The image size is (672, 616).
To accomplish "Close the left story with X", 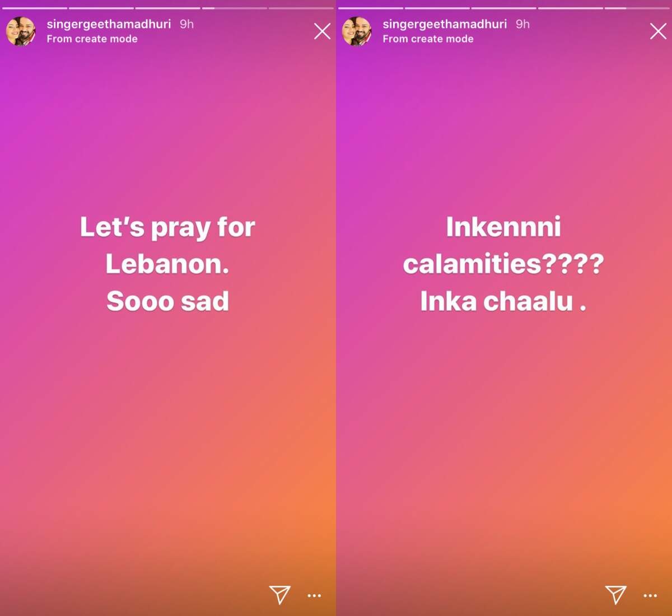I will (x=322, y=31).
